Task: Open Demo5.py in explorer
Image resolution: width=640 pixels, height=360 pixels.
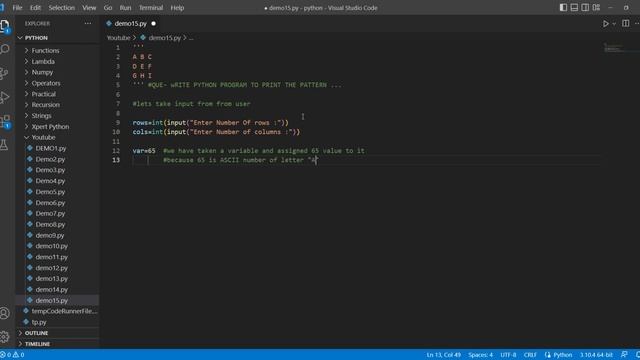Action: (x=50, y=192)
